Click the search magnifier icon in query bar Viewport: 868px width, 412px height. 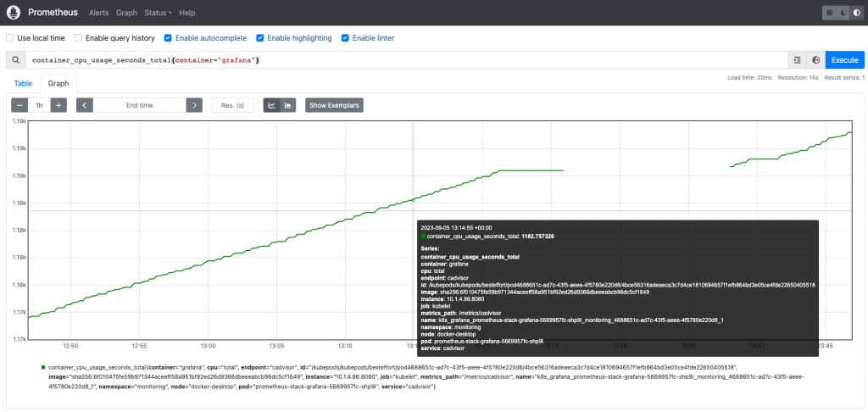15,60
